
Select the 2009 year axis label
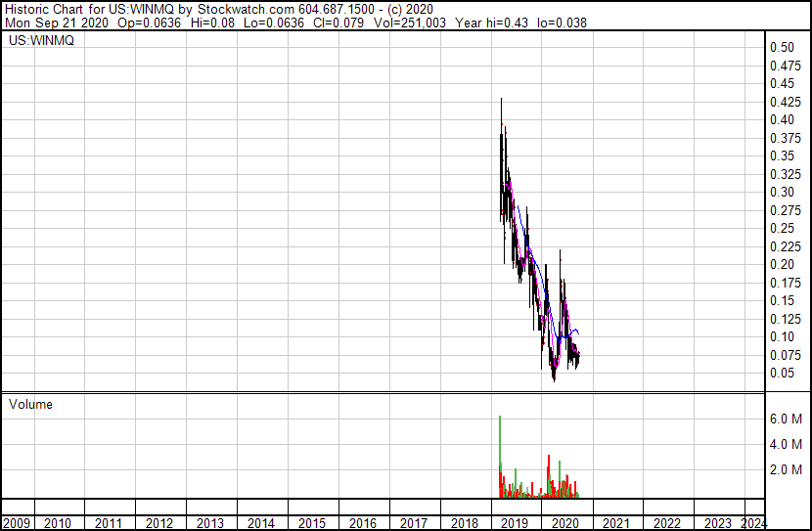pos(16,523)
